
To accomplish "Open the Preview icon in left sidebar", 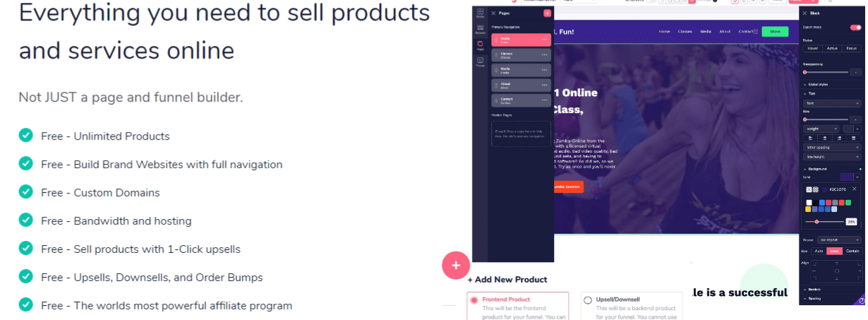I will click(x=480, y=62).
